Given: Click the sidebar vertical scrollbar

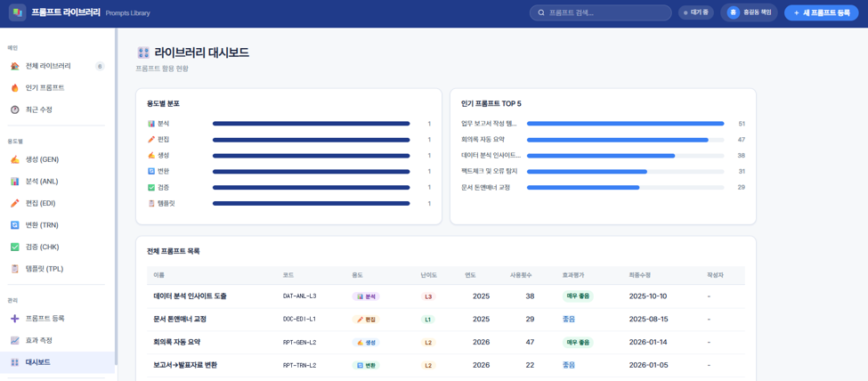Looking at the screenshot, I should click(x=117, y=197).
